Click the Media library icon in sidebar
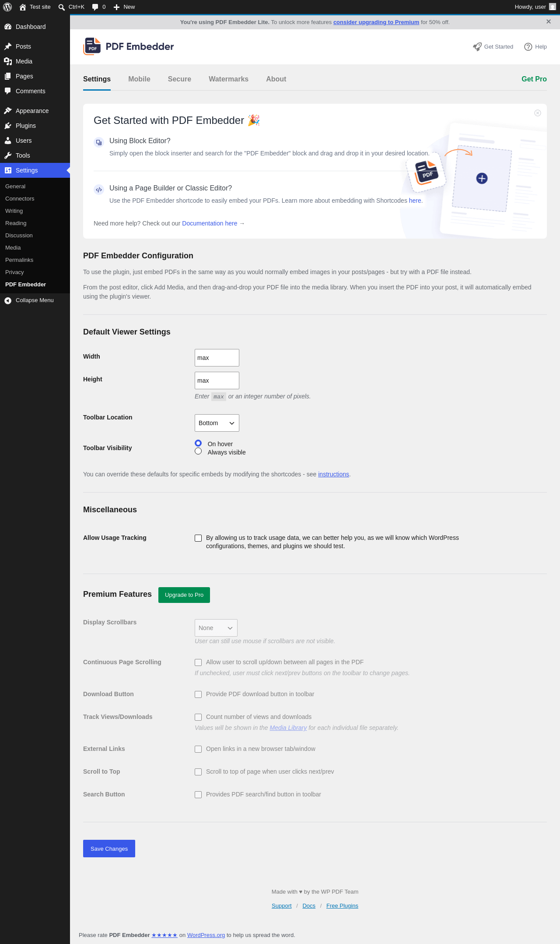Viewport: 560px width, 944px height. point(8,61)
